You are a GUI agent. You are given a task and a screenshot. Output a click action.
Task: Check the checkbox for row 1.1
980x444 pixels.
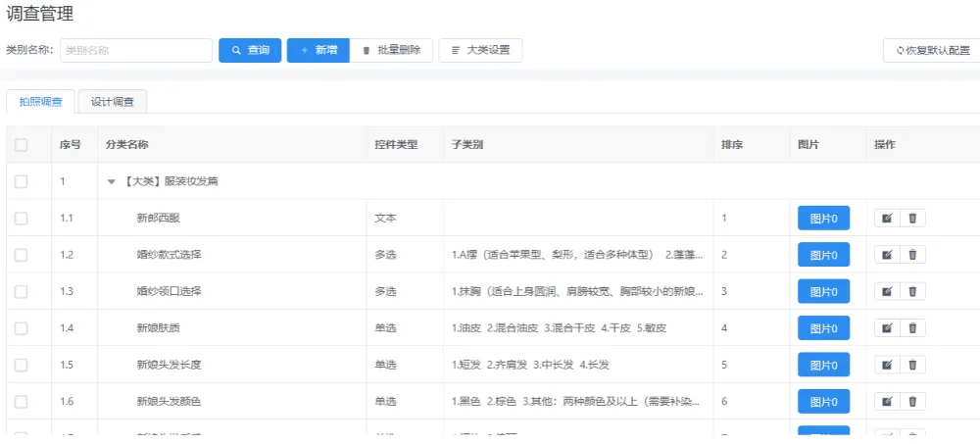[x=22, y=218]
